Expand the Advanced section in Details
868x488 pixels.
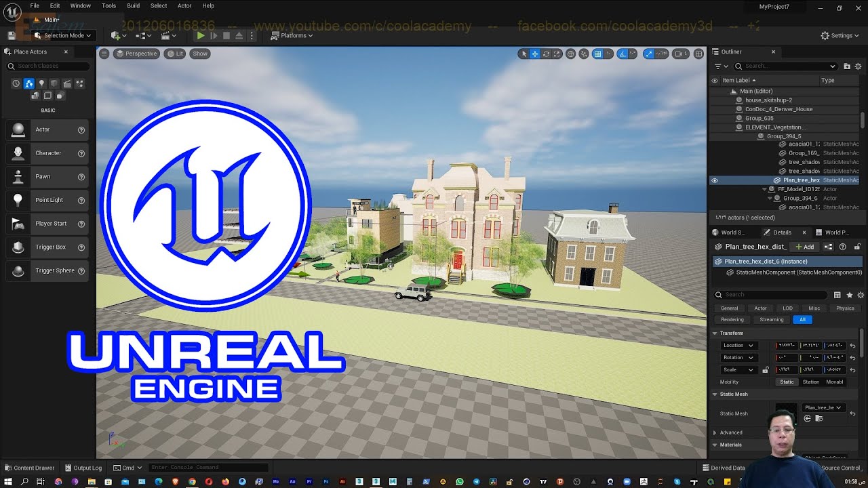(715, 432)
